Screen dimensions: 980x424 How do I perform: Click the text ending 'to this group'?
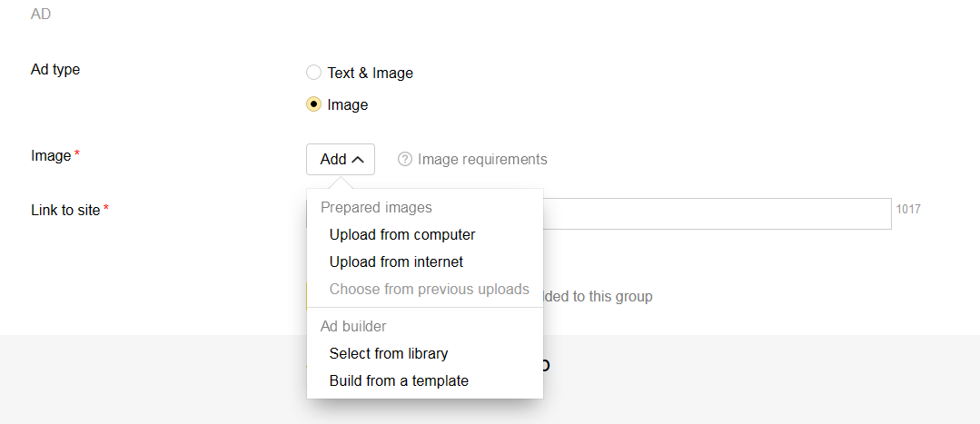(x=599, y=296)
